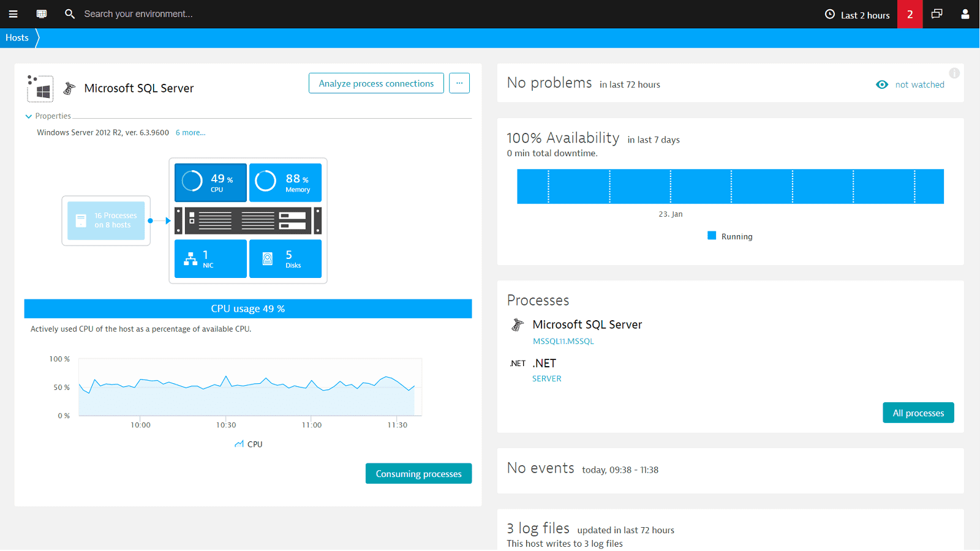Click the disk icon in Disks tile
This screenshot has height=551, width=980.
(268, 259)
